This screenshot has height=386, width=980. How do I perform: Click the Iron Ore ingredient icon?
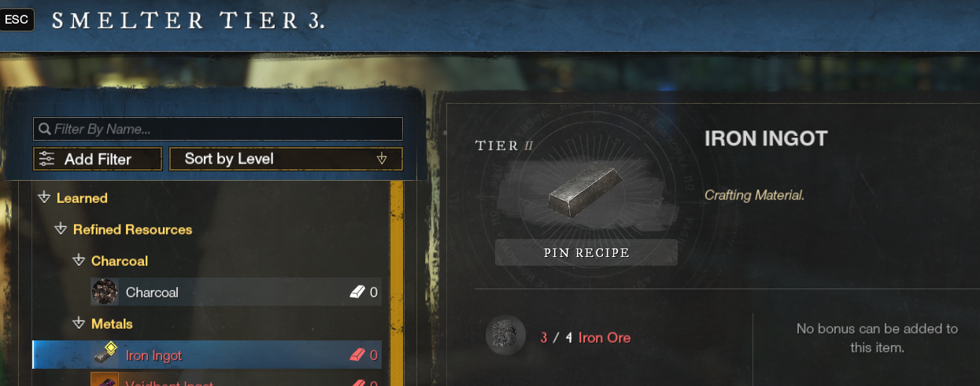click(x=505, y=336)
